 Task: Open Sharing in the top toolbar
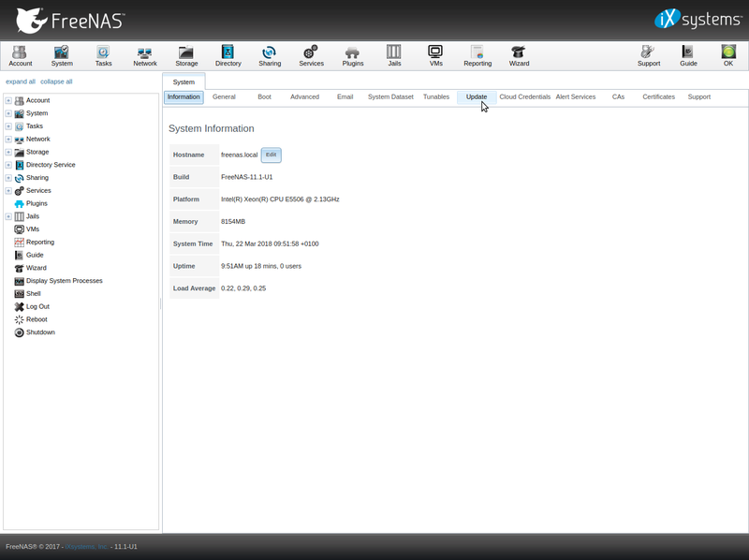click(x=270, y=56)
